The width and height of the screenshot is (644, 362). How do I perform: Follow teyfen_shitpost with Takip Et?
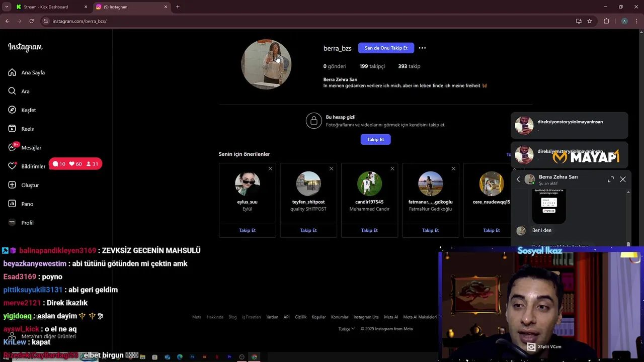pyautogui.click(x=308, y=230)
